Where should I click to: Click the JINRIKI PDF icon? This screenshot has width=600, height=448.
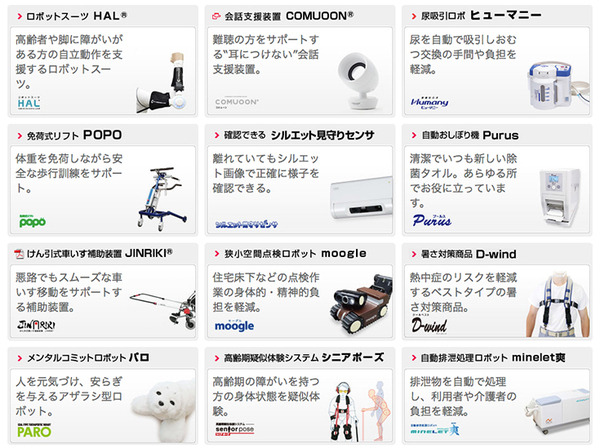click(x=19, y=254)
